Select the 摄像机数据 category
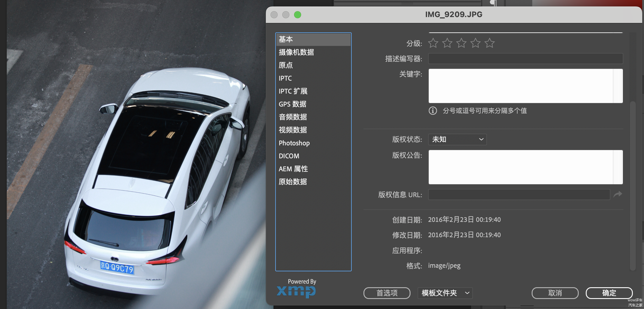This screenshot has height=309, width=644. [x=296, y=52]
